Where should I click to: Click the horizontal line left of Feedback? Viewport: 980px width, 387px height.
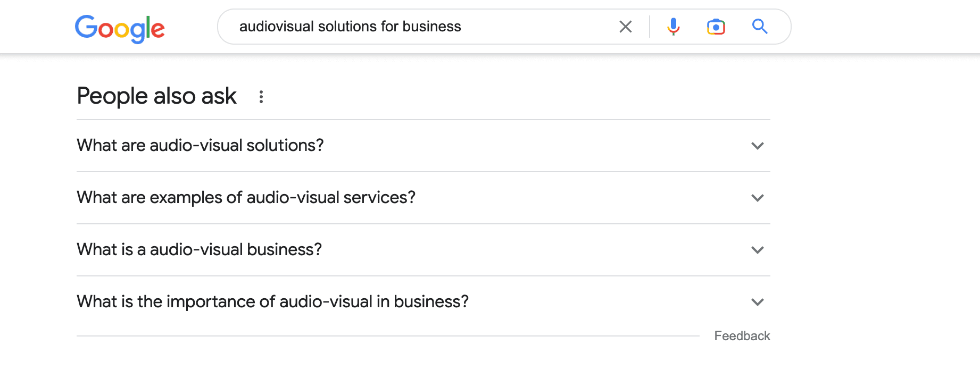(x=387, y=336)
